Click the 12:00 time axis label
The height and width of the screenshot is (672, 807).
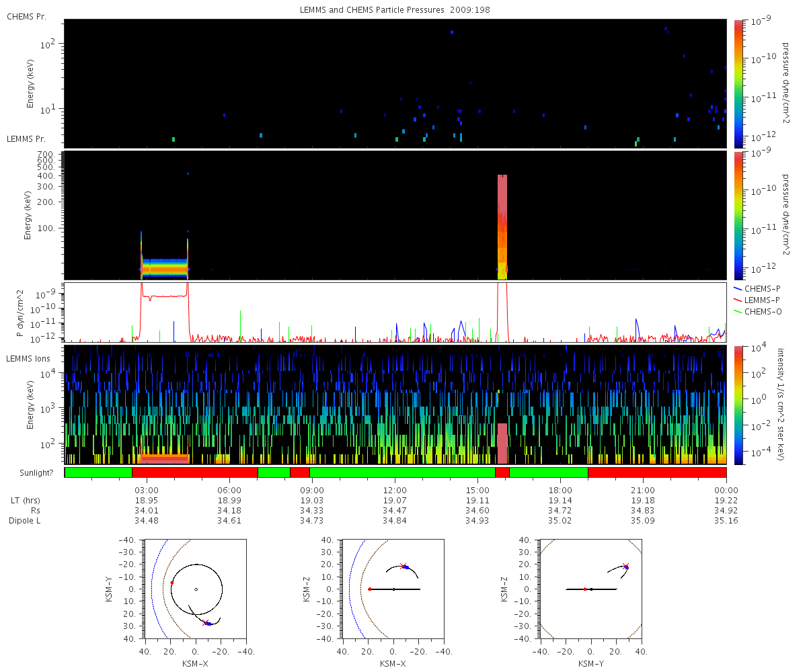click(x=394, y=489)
